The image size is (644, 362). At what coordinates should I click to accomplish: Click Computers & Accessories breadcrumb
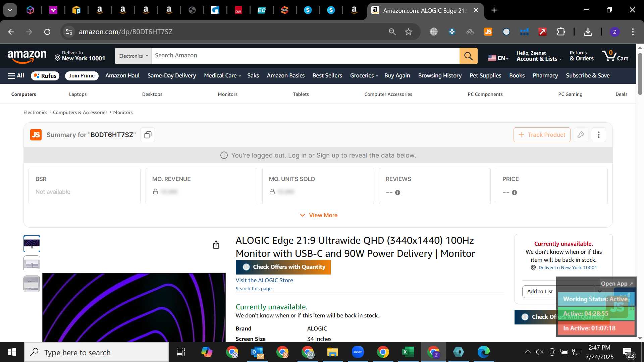80,112
